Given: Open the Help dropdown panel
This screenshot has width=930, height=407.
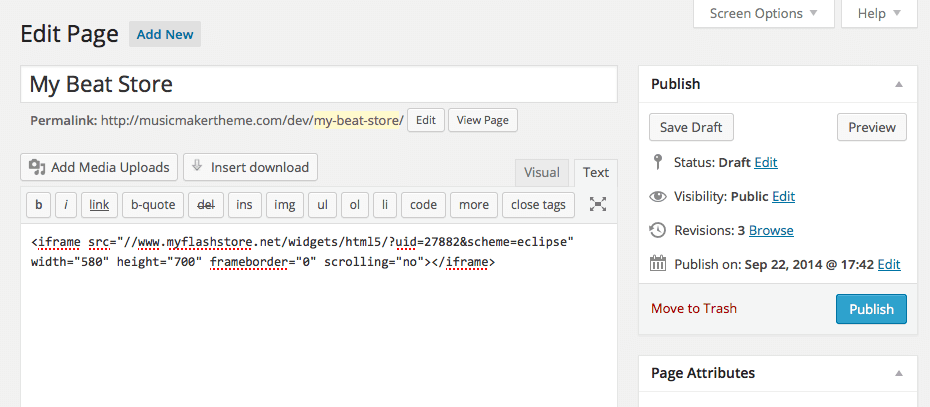Looking at the screenshot, I should (878, 14).
